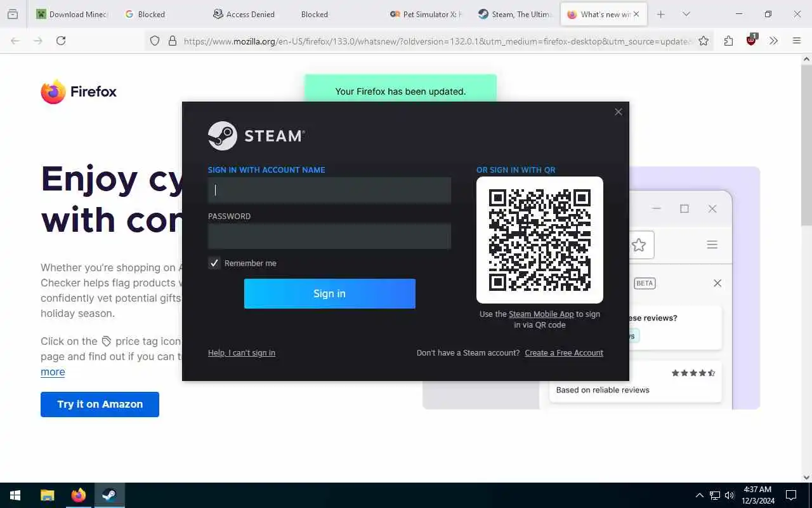Close the What's new Firefox tab
Viewport: 812px width, 508px height.
[x=636, y=14]
